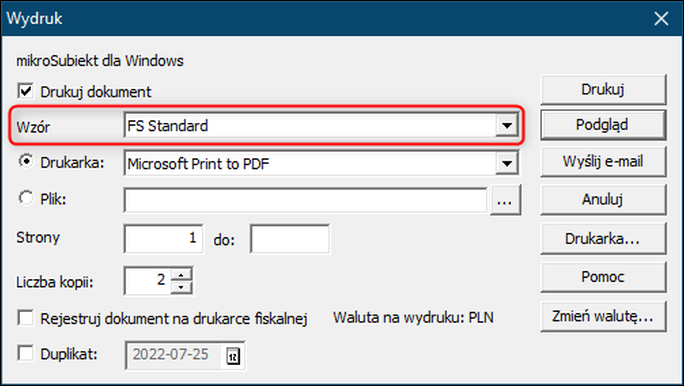Click the Anuluj button
Viewport: 684px width, 386px height.
[x=603, y=199]
